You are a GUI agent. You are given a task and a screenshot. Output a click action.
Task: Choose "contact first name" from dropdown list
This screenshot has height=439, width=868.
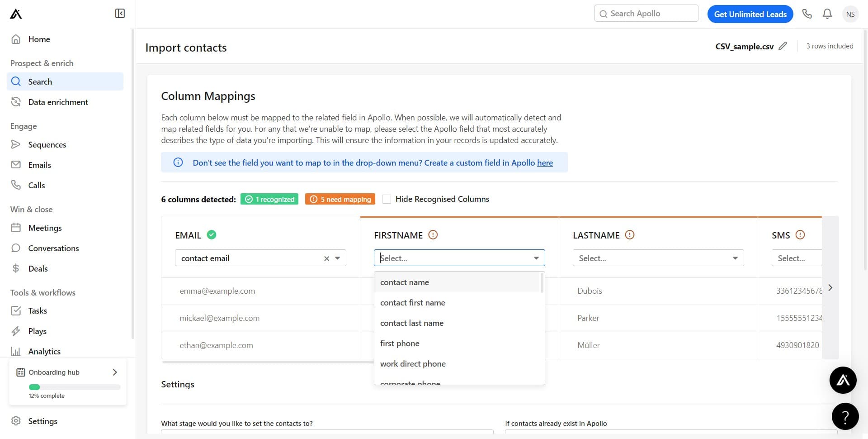pyautogui.click(x=412, y=303)
